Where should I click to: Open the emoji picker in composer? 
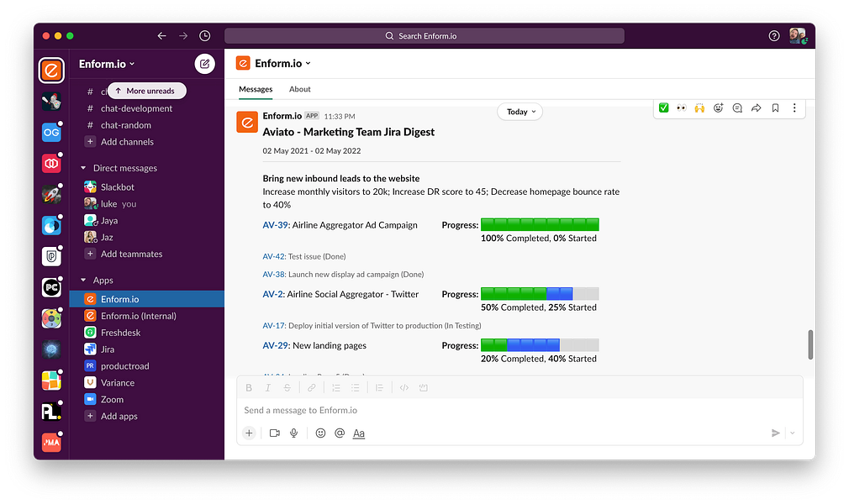320,433
